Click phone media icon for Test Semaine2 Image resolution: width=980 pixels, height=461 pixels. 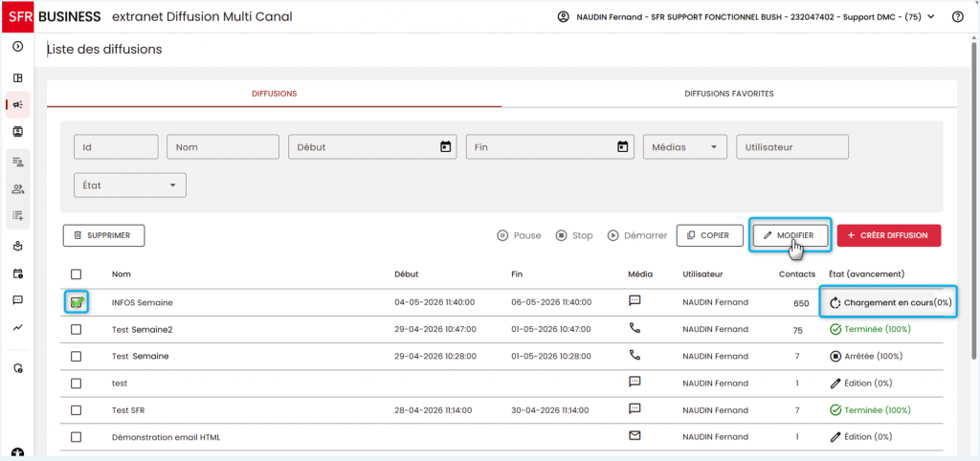coord(635,327)
